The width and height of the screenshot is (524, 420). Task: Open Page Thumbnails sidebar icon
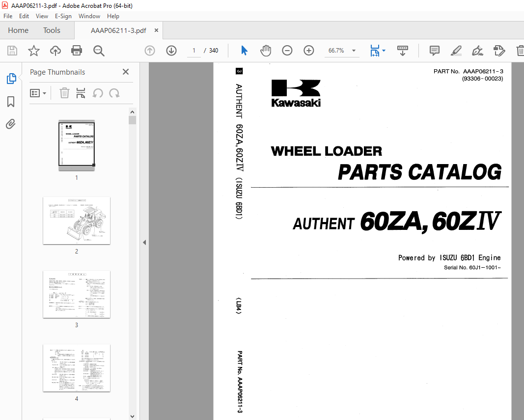11,79
